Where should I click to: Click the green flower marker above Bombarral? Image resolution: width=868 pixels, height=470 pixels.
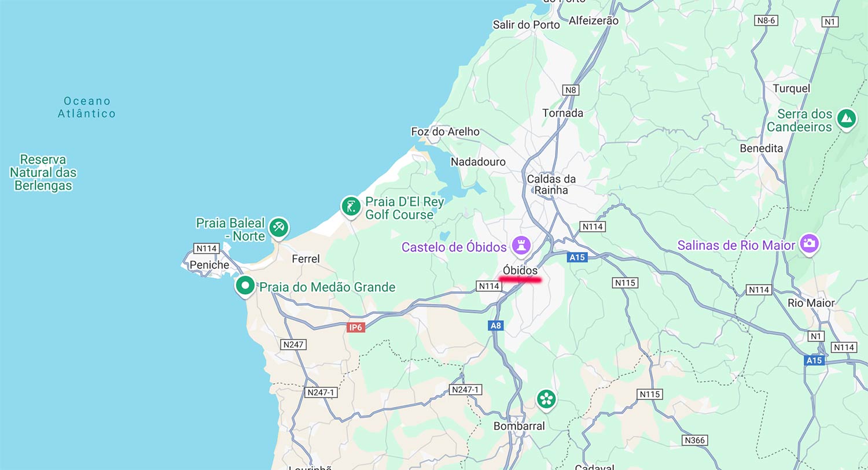pos(546,399)
